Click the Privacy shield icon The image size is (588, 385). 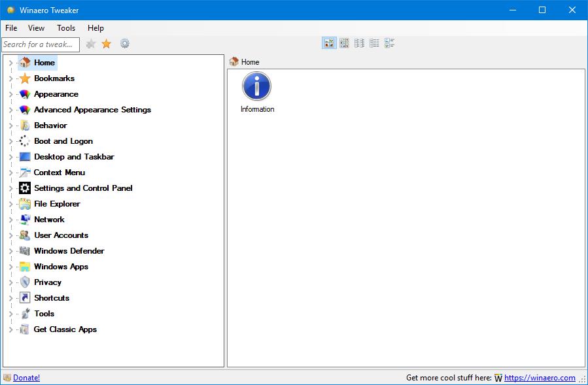[x=25, y=282]
